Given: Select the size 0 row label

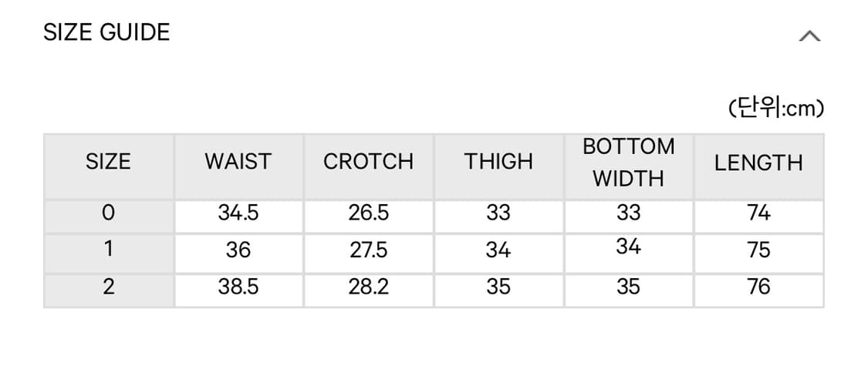Looking at the screenshot, I should coord(108,213).
